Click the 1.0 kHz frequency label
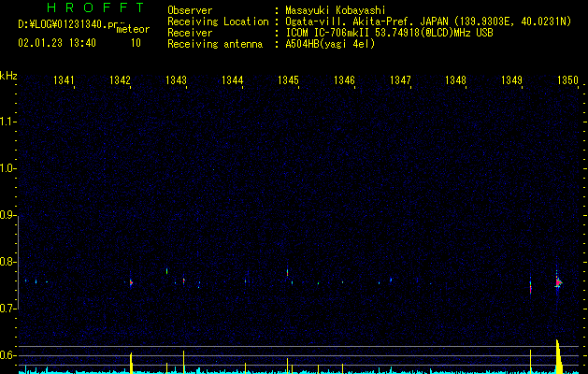 coord(7,168)
